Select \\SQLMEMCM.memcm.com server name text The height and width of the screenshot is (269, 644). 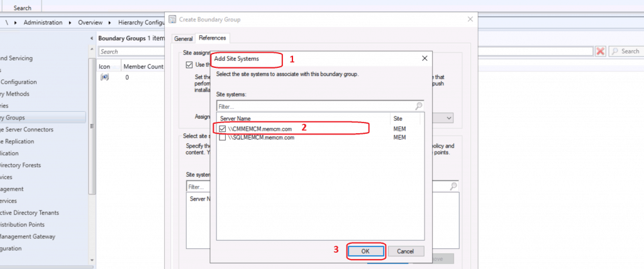point(261,138)
